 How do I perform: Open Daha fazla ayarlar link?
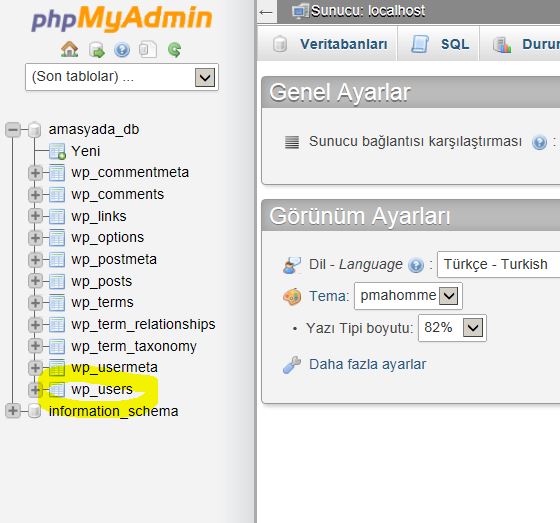click(x=368, y=364)
